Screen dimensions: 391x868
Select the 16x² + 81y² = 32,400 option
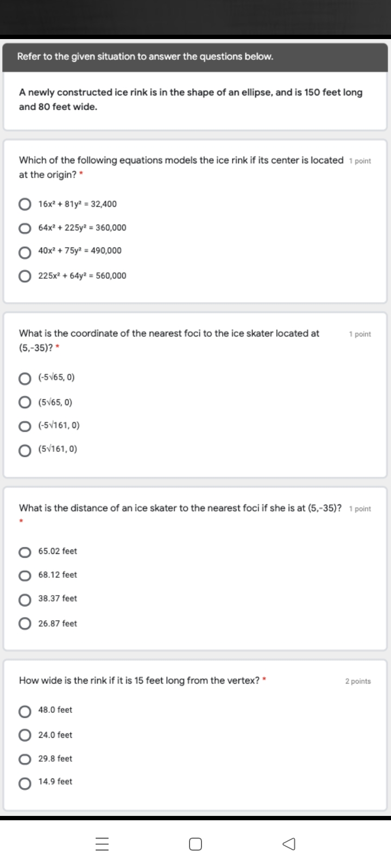tap(25, 205)
